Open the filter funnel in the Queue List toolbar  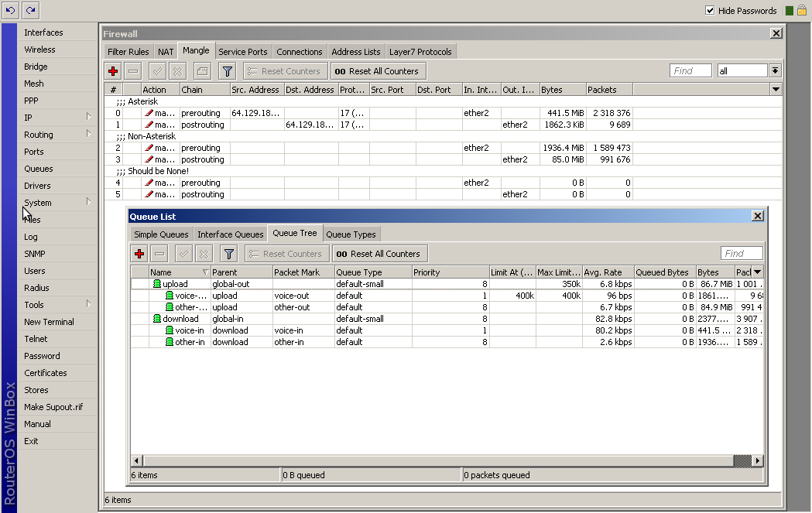[x=228, y=254]
